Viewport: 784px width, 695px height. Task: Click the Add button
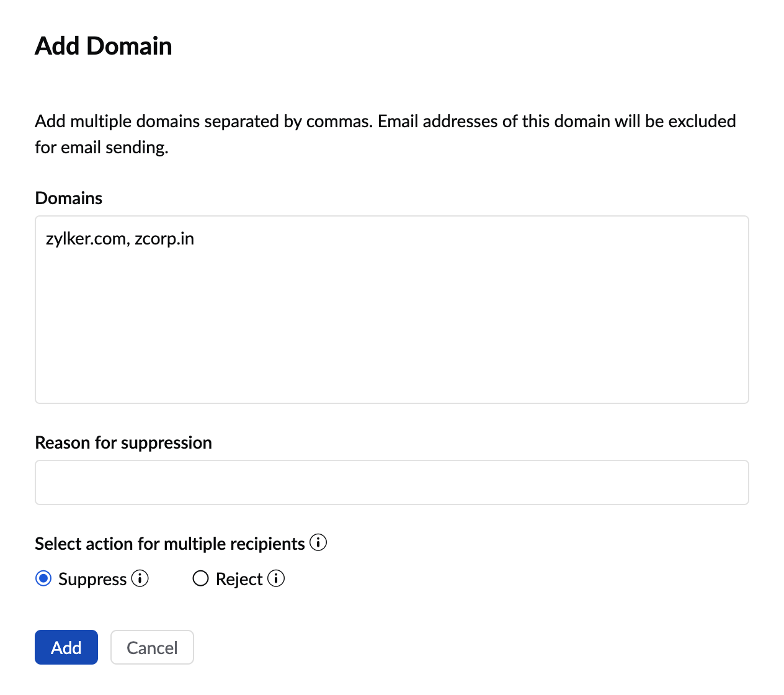coord(66,647)
